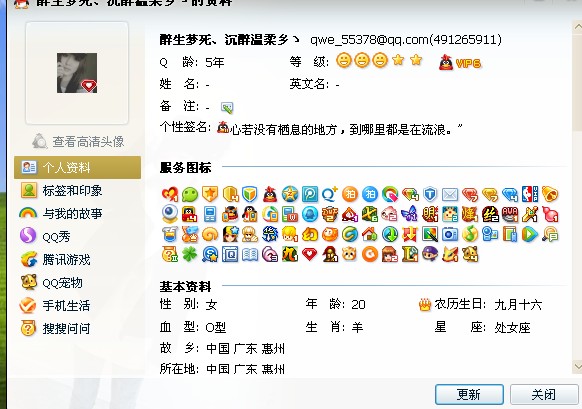Click the orange 拍 Paipai icon
Image resolution: width=582 pixels, height=409 pixels.
tap(350, 194)
